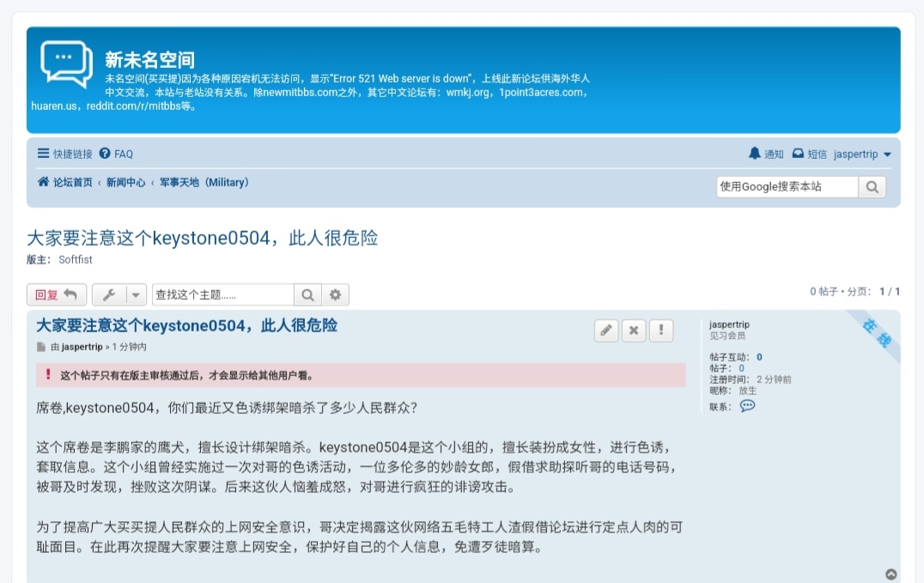Open jaspertrip profile in sidebar
The image size is (924, 583).
(x=729, y=325)
